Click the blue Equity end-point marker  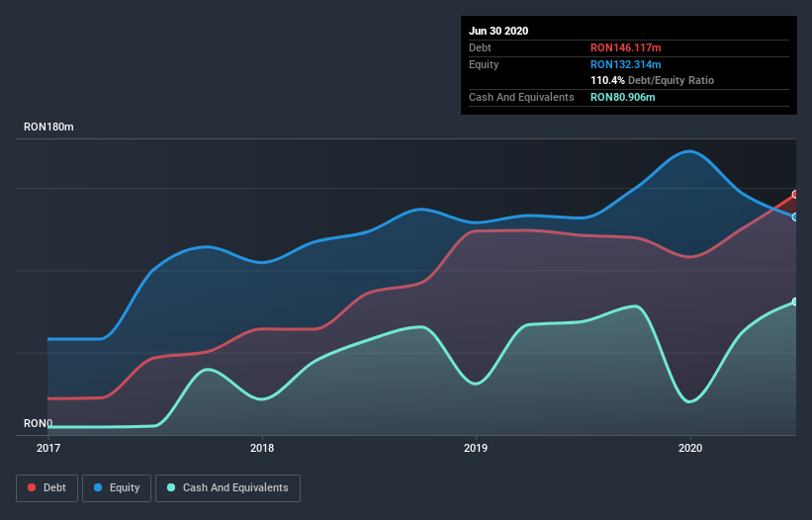pos(796,217)
